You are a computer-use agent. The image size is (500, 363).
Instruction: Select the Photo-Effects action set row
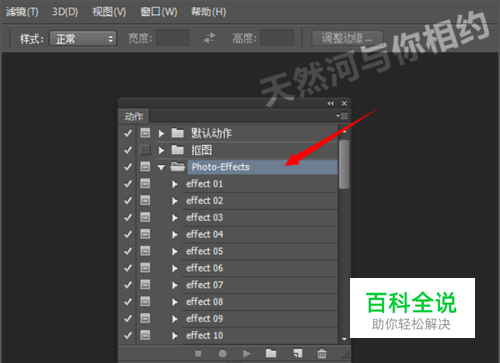click(x=263, y=167)
